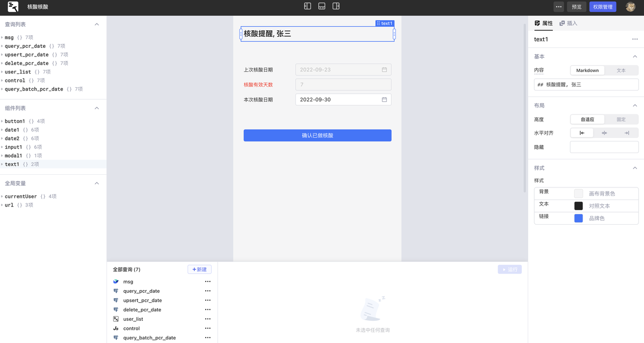Toggle the left panel layout icon

(307, 6)
